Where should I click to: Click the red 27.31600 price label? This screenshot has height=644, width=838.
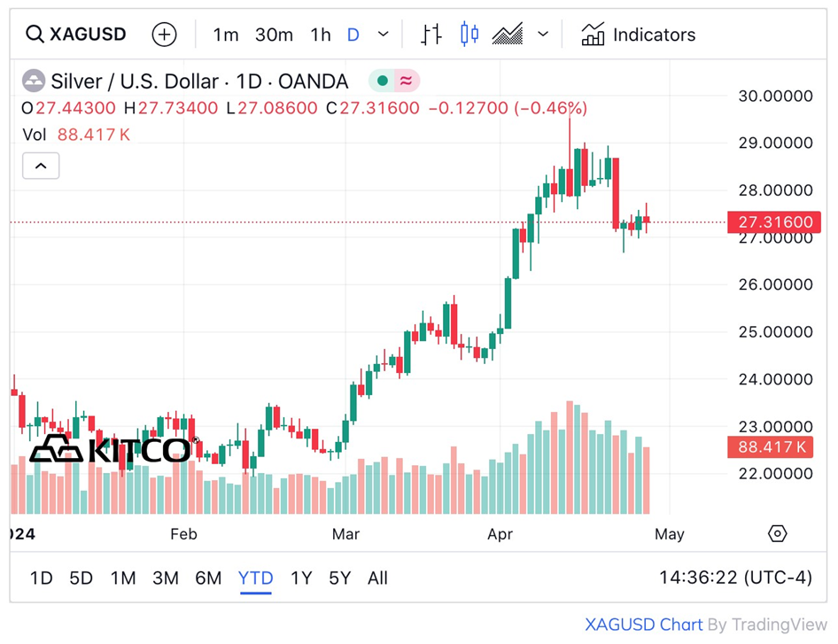click(770, 222)
